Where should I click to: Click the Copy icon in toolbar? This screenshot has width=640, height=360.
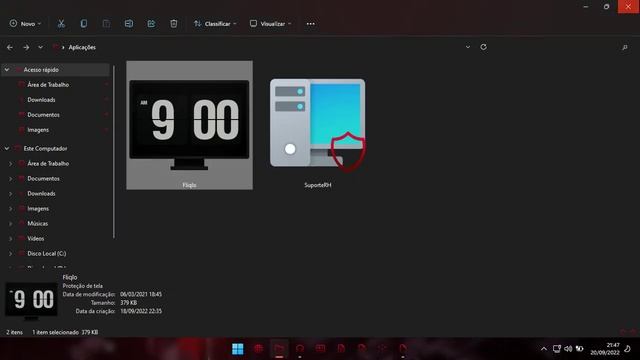click(x=84, y=24)
